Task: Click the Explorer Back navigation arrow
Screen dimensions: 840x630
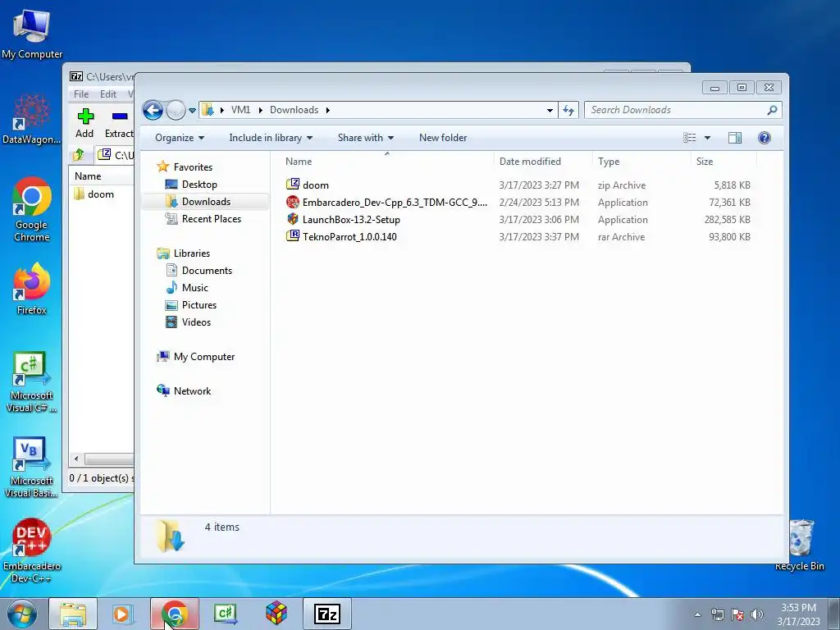Action: [x=153, y=111]
